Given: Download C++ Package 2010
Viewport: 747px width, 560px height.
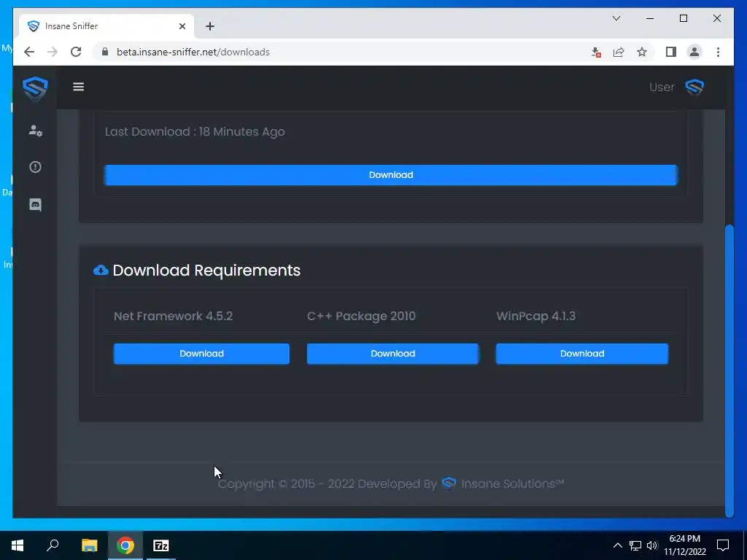Looking at the screenshot, I should point(392,354).
